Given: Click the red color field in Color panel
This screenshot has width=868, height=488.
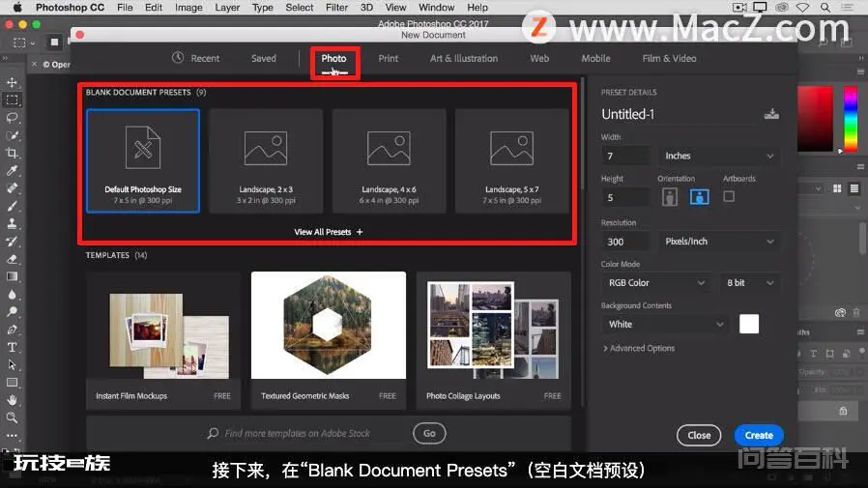Looking at the screenshot, I should [815, 119].
